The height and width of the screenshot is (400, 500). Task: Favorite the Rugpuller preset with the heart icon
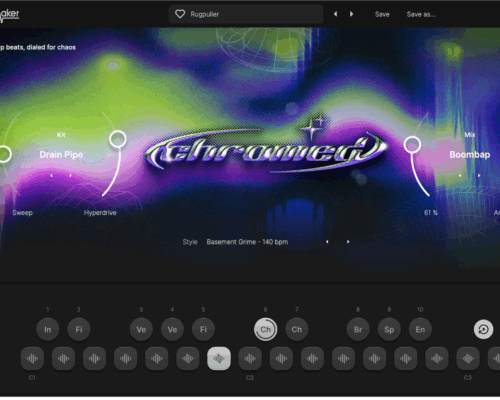click(x=180, y=14)
